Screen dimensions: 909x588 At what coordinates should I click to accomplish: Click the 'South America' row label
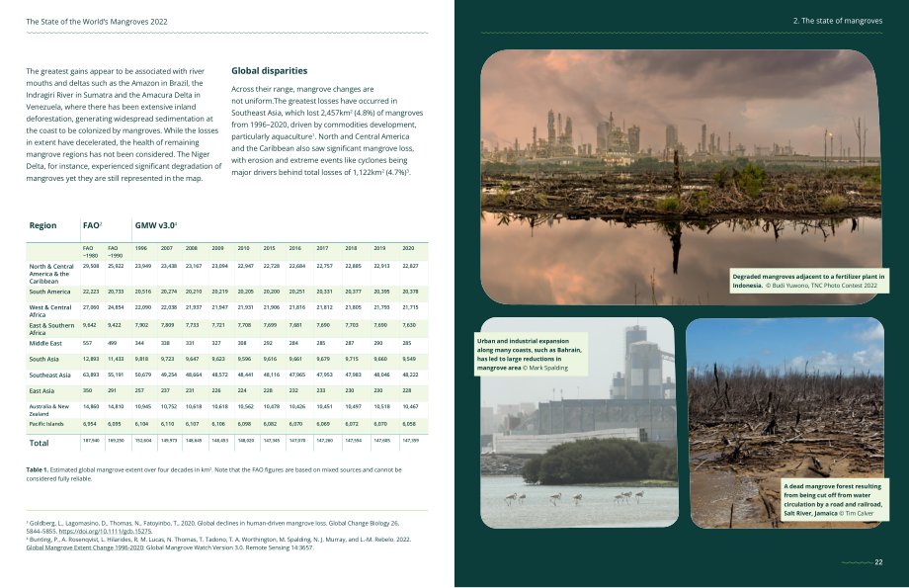coord(49,292)
